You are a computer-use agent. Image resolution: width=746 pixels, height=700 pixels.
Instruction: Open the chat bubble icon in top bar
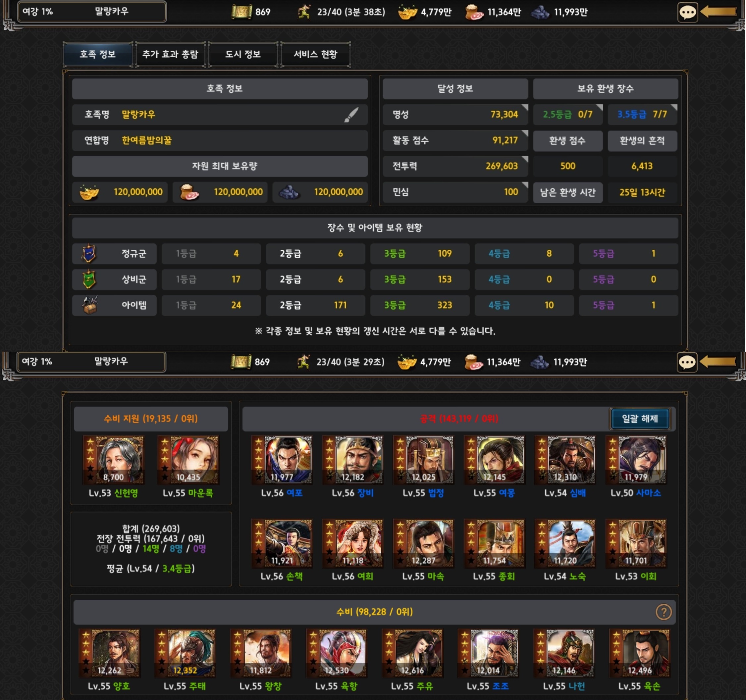[x=687, y=12]
